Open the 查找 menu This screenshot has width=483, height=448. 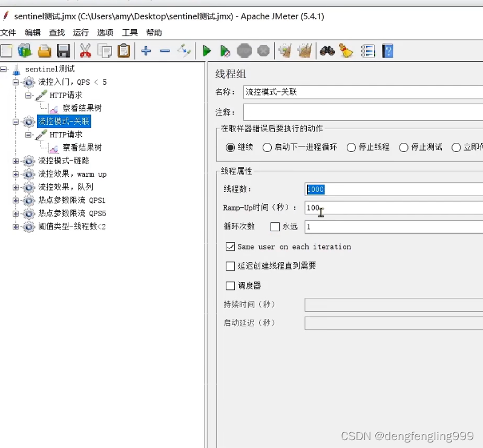tap(57, 32)
